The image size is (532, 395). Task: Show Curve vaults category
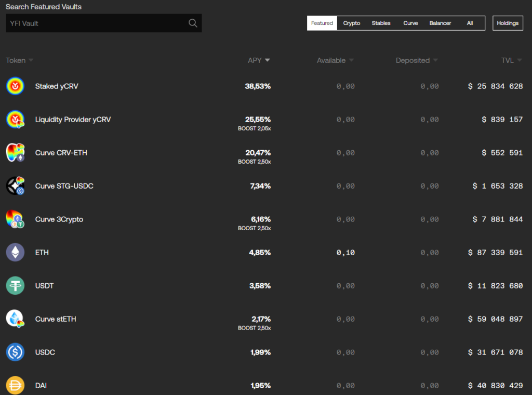coord(410,23)
